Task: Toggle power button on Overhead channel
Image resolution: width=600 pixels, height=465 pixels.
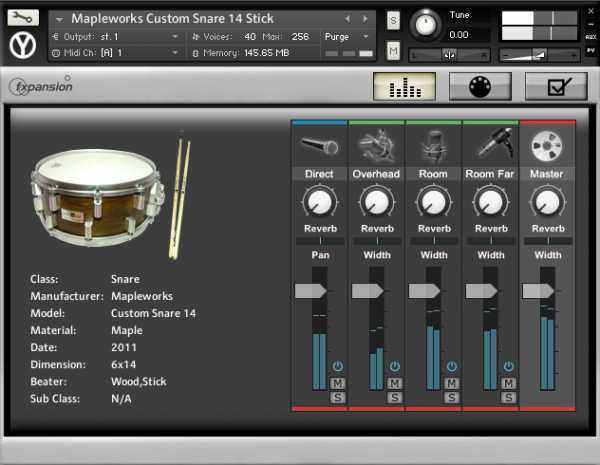Action: 395,366
